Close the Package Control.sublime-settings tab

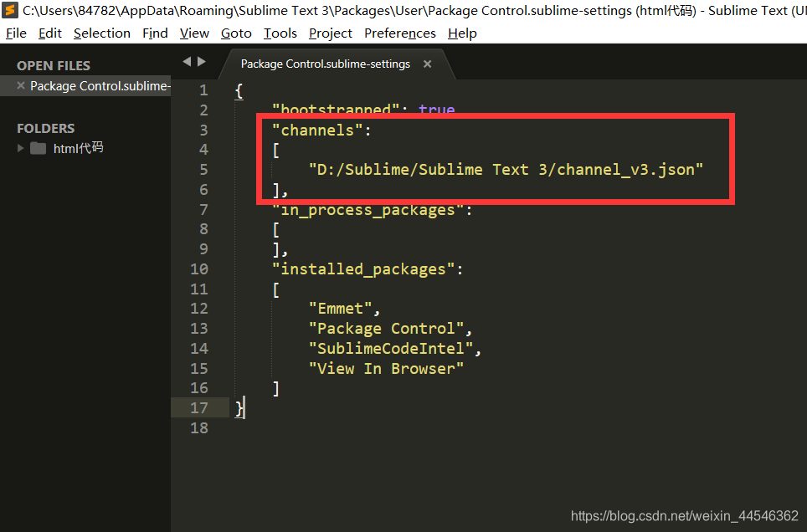click(x=427, y=64)
